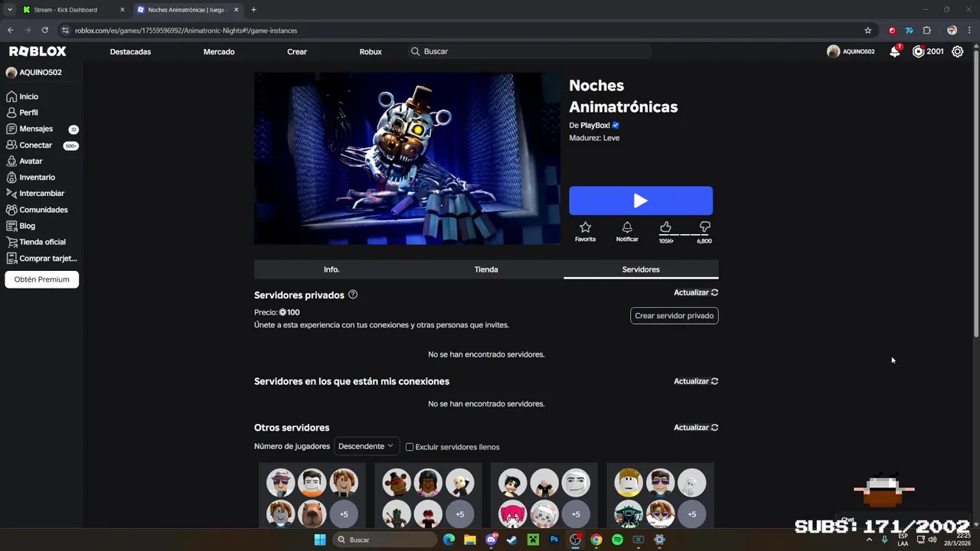Refresh Otros servidores with Actualizar
The height and width of the screenshot is (551, 980).
(x=696, y=428)
